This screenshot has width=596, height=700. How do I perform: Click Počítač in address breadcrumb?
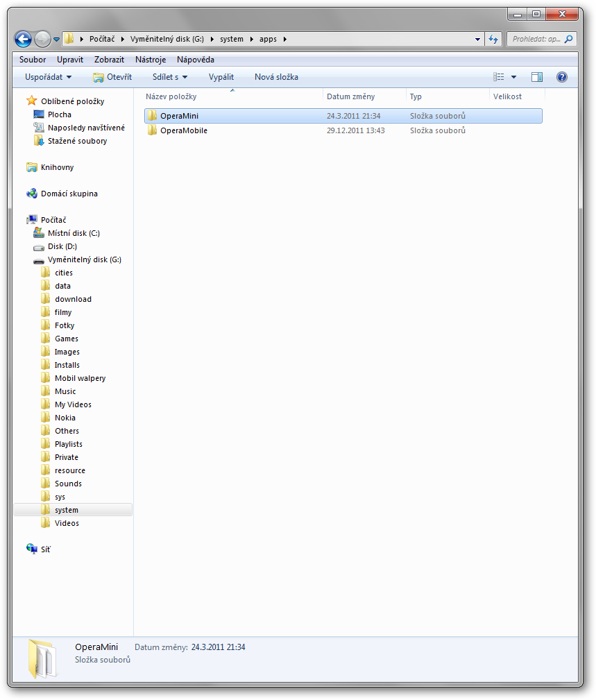pos(102,40)
